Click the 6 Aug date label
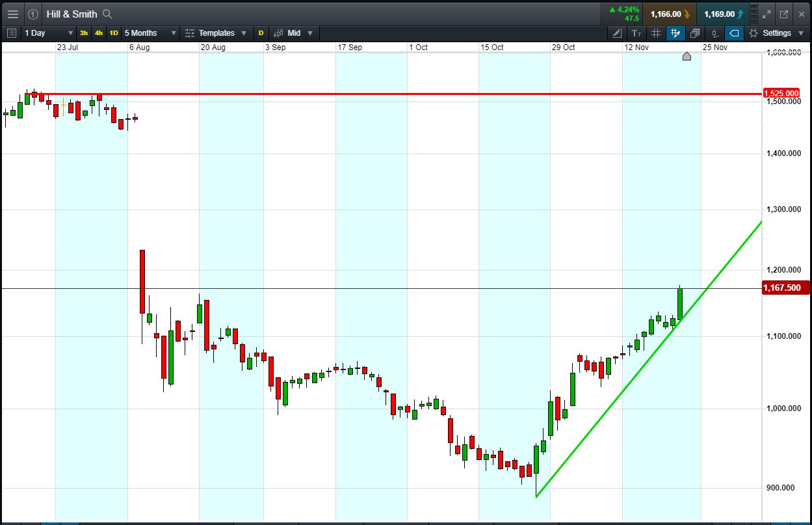Screen dimensions: 812x525 pyautogui.click(x=140, y=47)
